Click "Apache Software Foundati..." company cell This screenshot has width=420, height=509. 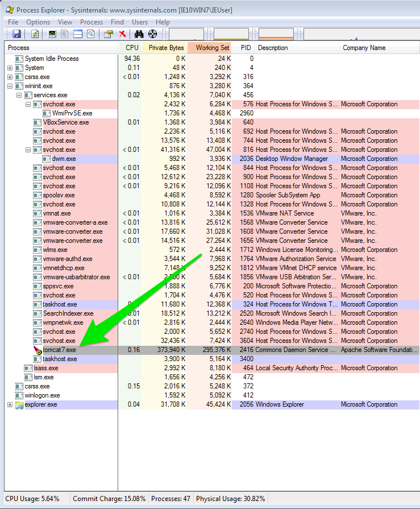(379, 350)
